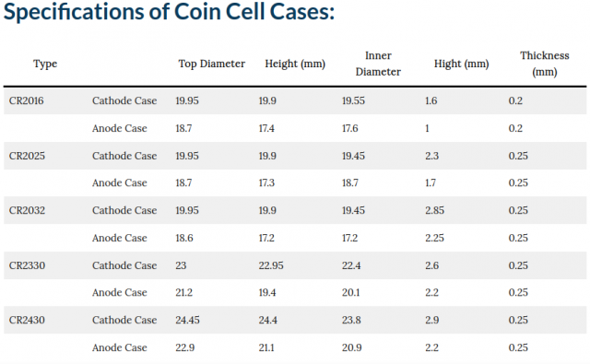Click the CR2032 type cell
This screenshot has height=364, width=590.
[x=27, y=210]
